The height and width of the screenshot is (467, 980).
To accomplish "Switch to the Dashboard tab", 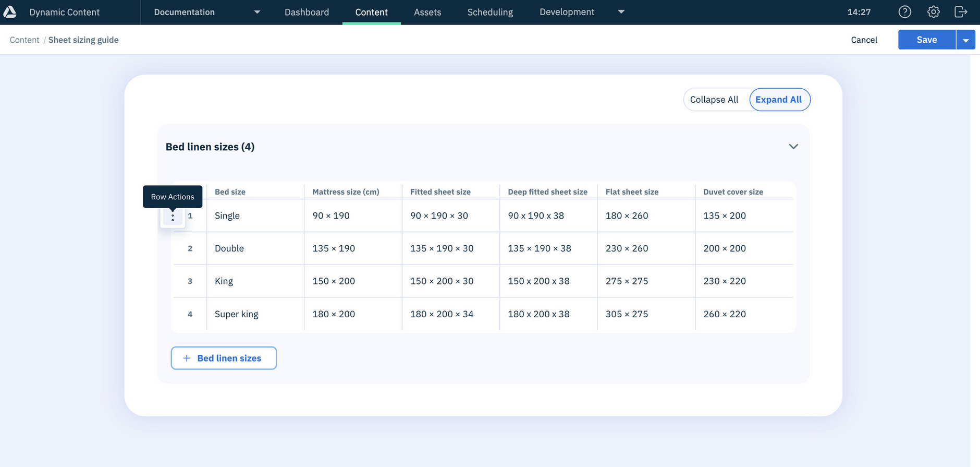I will [x=307, y=12].
